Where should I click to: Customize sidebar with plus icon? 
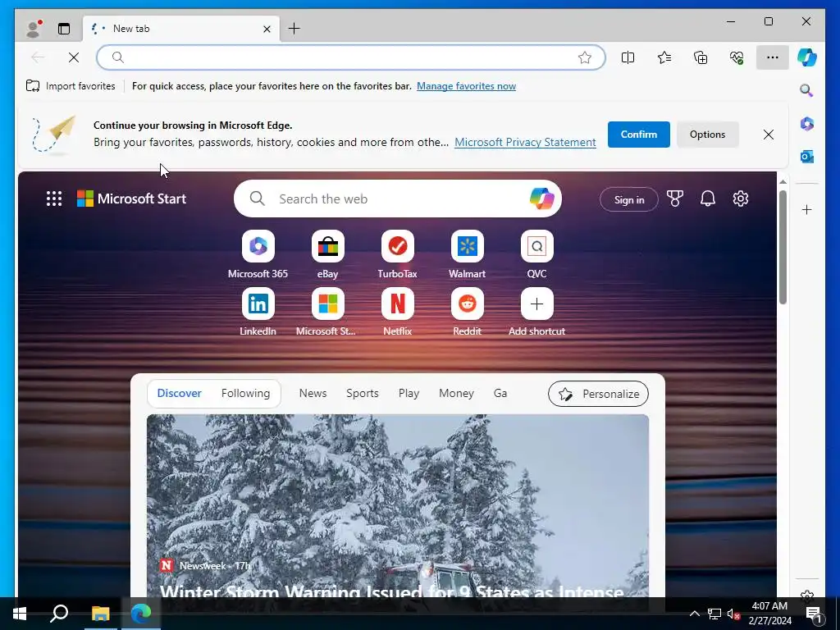click(x=807, y=209)
